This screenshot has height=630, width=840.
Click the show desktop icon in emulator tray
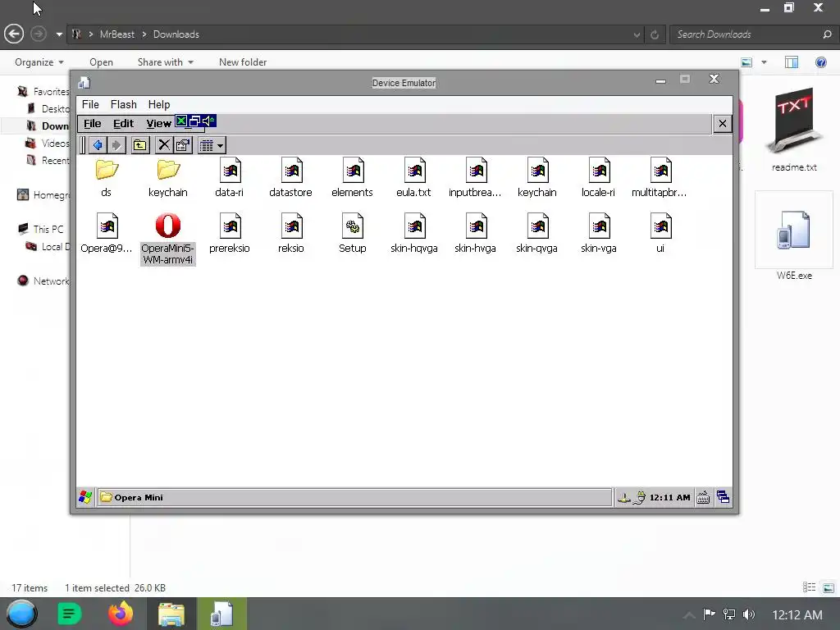click(723, 497)
